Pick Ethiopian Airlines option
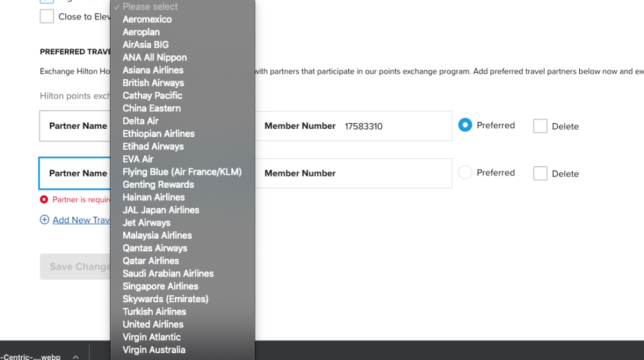Image resolution: width=644 pixels, height=360 pixels. (183, 134)
